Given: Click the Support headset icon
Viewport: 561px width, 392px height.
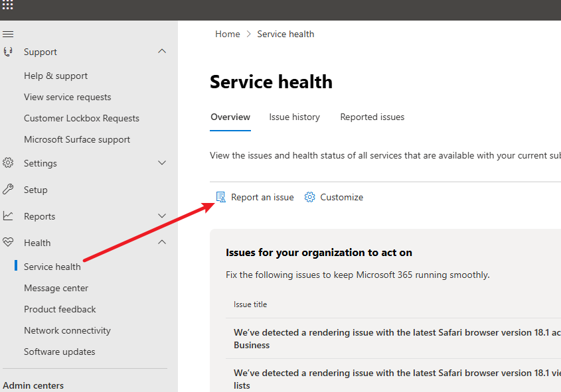Looking at the screenshot, I should [x=8, y=52].
